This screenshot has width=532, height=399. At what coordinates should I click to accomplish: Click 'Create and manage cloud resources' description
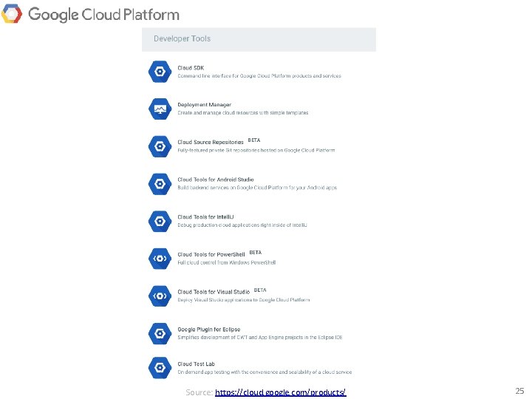click(243, 112)
